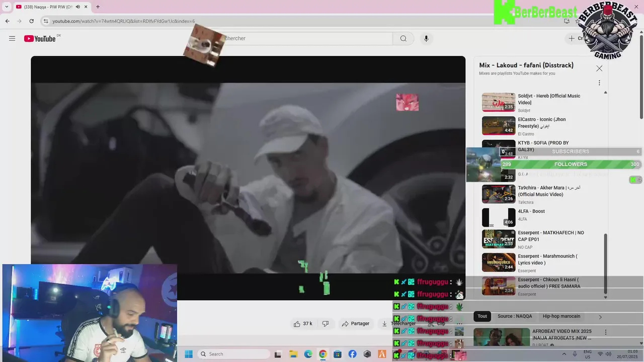This screenshot has width=644, height=362.
Task: Click the ElCastro Iconic thumbnail
Action: pos(499,126)
